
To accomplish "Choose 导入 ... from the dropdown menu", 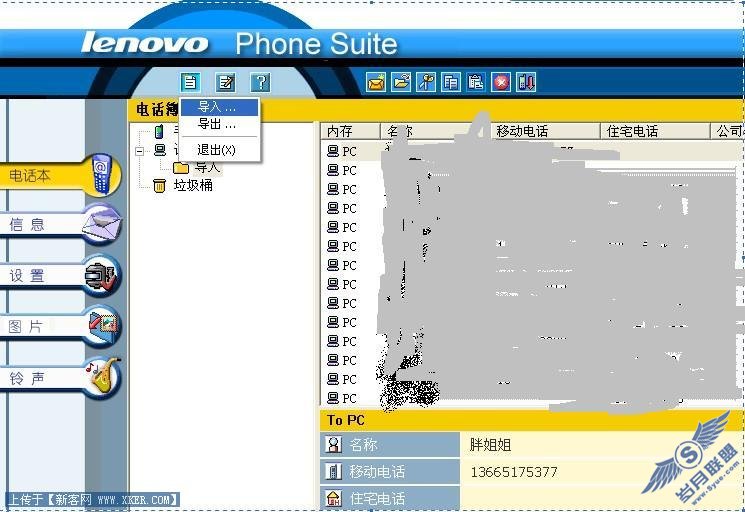I will 220,107.
